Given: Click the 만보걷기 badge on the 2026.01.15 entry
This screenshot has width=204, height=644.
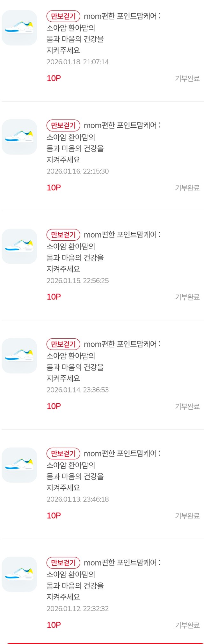Looking at the screenshot, I should pyautogui.click(x=63, y=235).
